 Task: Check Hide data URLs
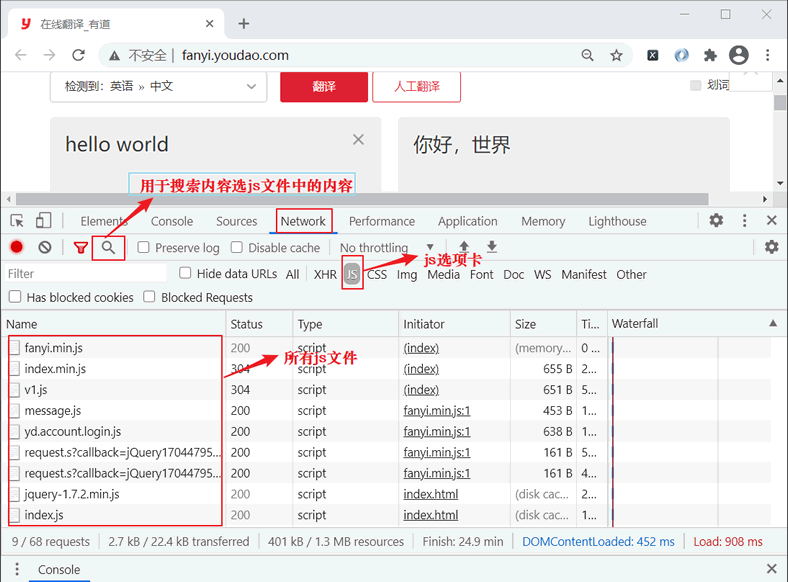pos(185,273)
